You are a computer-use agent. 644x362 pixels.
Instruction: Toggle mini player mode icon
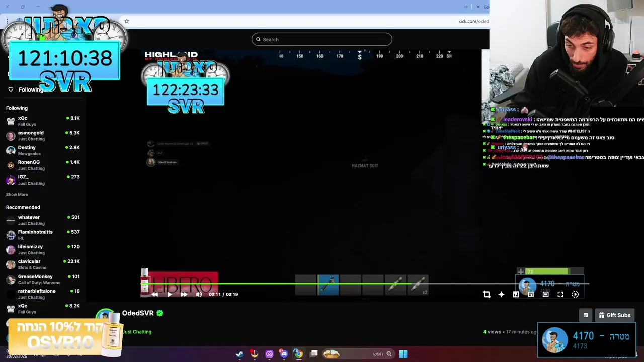coord(531,294)
